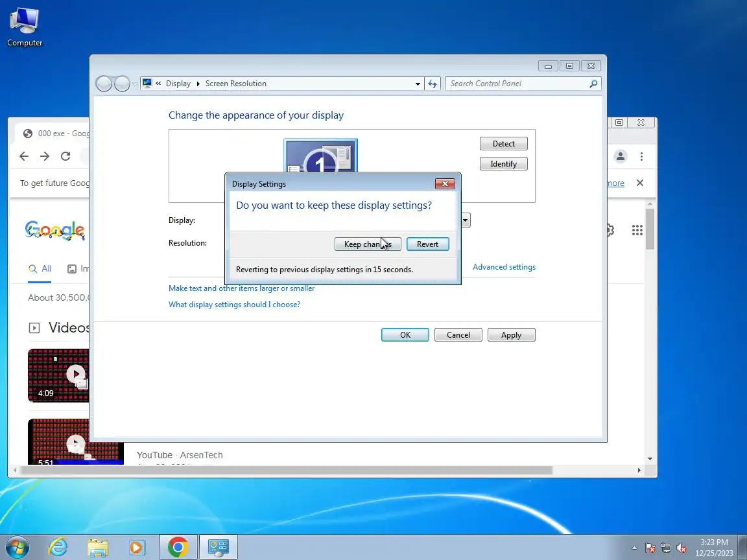Click 'YouTube · ArsenTech' result text in Chrome
747x560 pixels.
coord(180,455)
